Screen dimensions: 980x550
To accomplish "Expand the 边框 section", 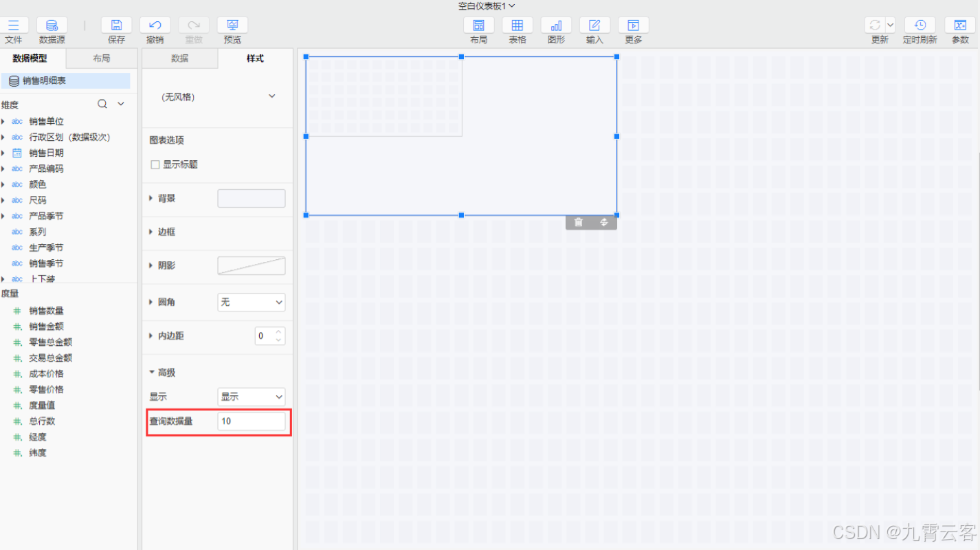I will point(151,232).
